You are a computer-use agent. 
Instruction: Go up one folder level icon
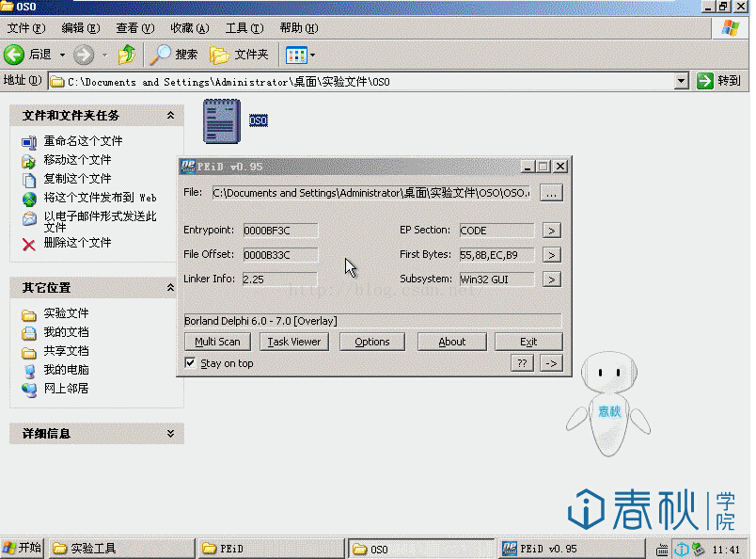[127, 55]
